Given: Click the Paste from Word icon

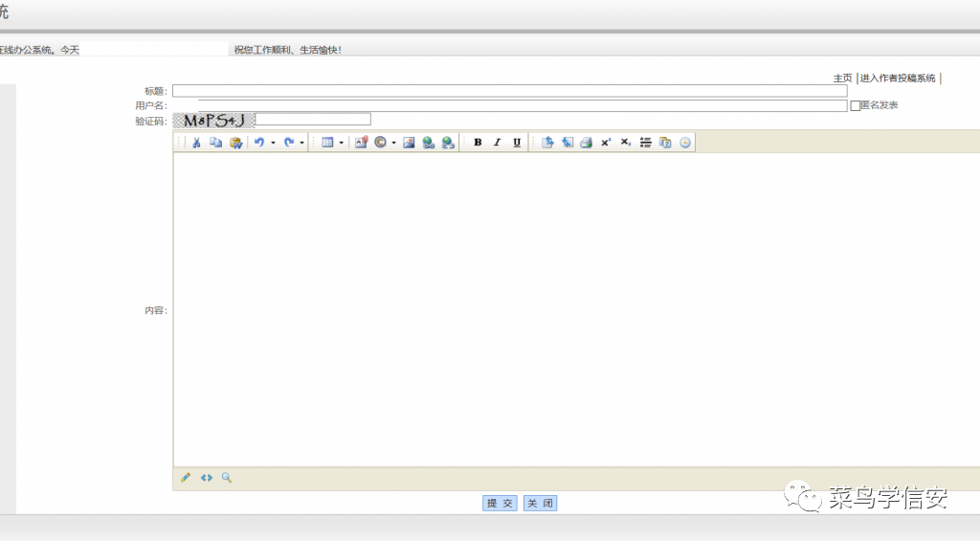Looking at the screenshot, I should click(235, 143).
